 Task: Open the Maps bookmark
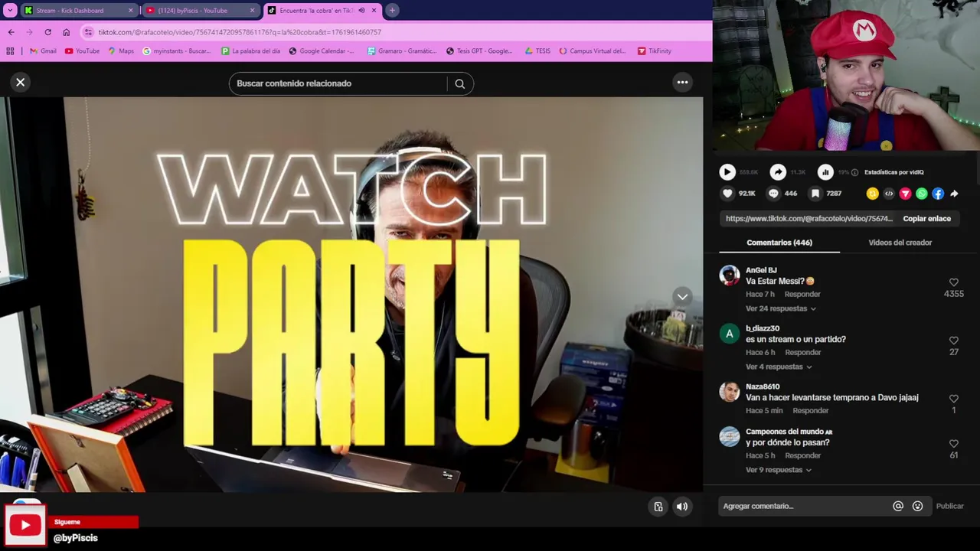pos(121,51)
